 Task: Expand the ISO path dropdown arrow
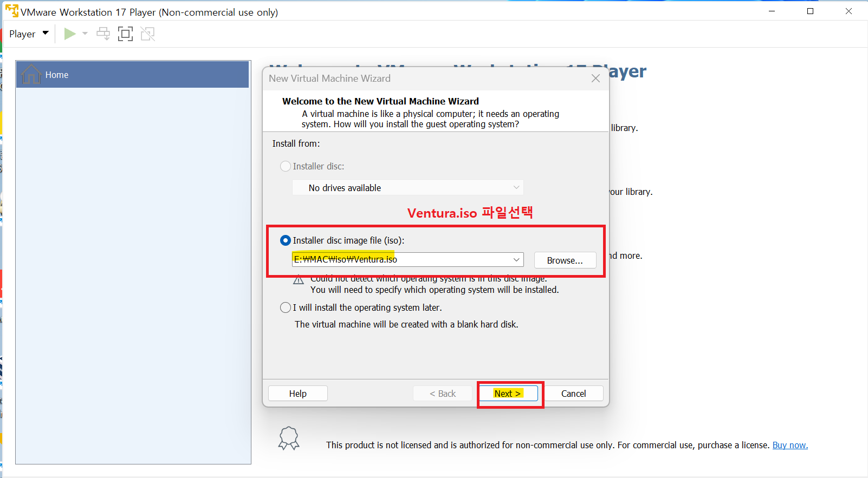coord(516,259)
